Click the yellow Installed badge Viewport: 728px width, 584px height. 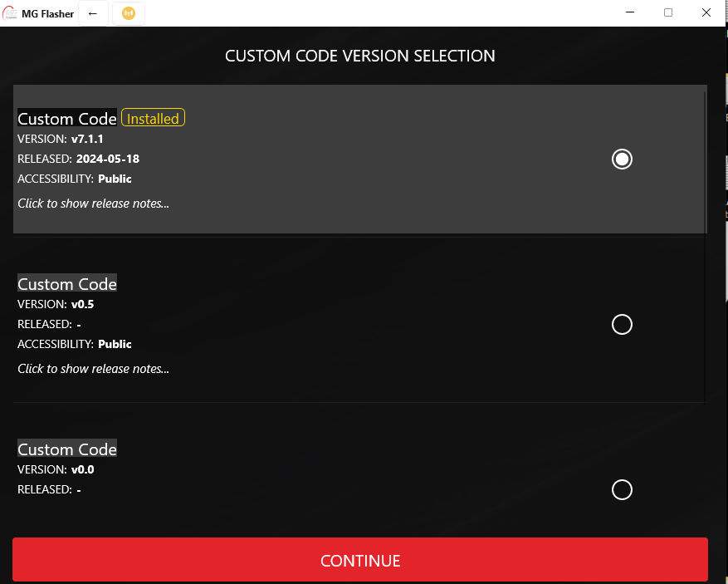154,117
